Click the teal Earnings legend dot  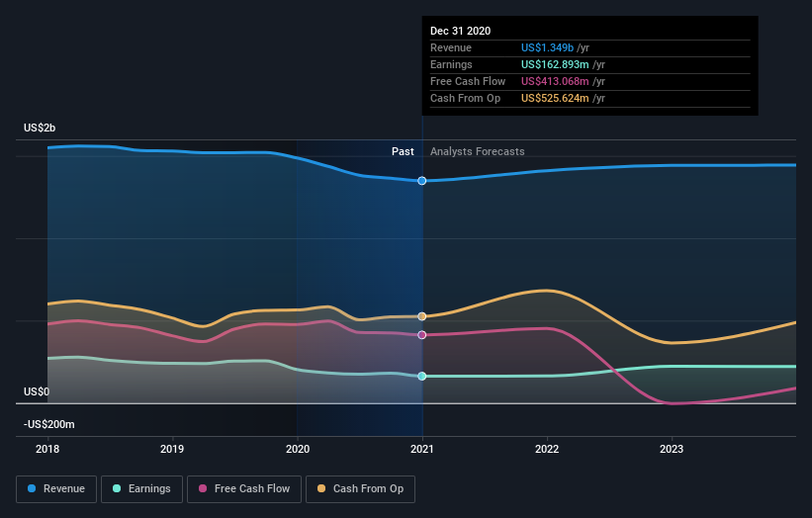point(117,488)
